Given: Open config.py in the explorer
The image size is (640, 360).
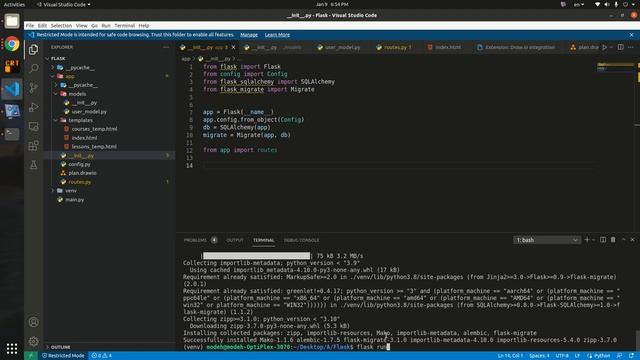Looking at the screenshot, I should pyautogui.click(x=79, y=164).
